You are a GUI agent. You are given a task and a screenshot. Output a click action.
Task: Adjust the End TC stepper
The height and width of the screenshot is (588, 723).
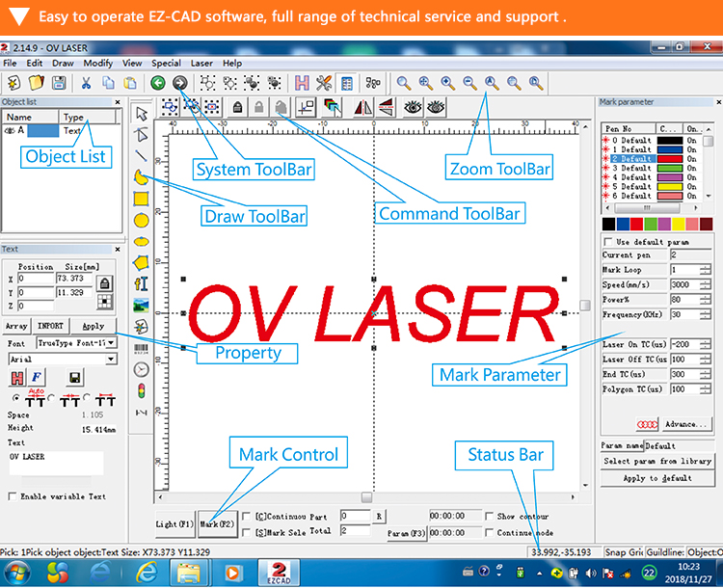coord(705,374)
